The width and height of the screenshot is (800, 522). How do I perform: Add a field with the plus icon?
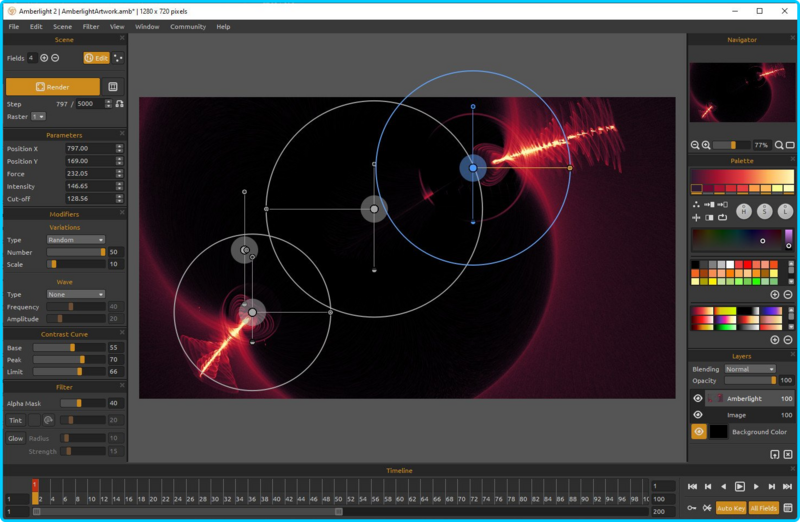(44, 58)
